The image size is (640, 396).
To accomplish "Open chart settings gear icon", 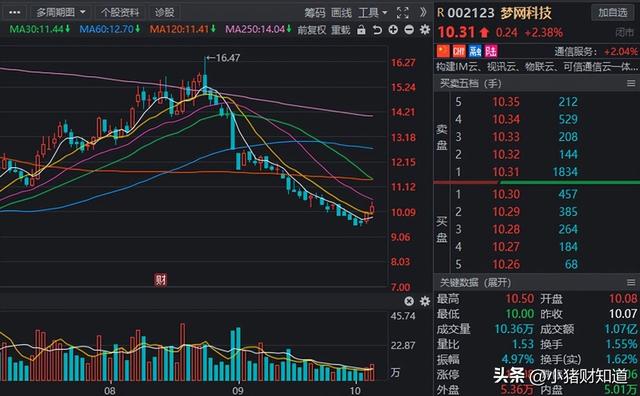I will point(425,29).
